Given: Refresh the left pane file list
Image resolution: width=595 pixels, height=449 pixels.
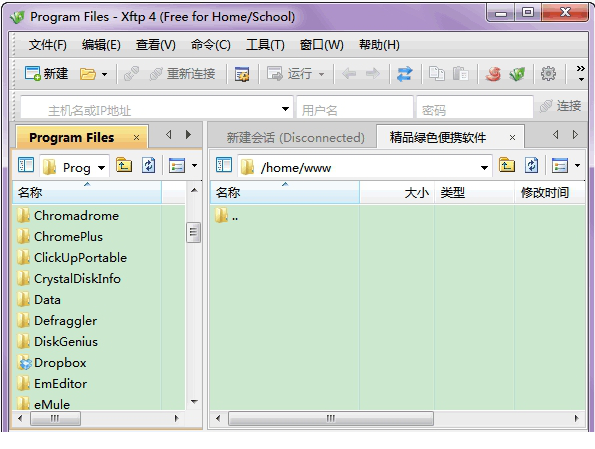Looking at the screenshot, I should point(148,165).
